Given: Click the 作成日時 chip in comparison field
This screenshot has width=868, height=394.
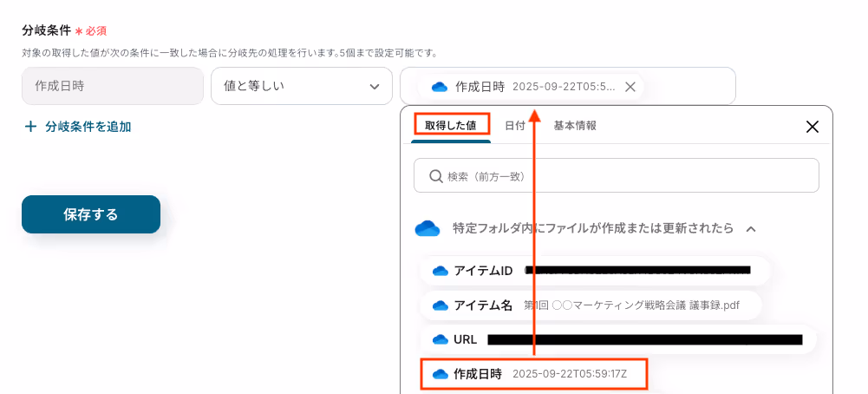Looking at the screenshot, I should tap(531, 87).
